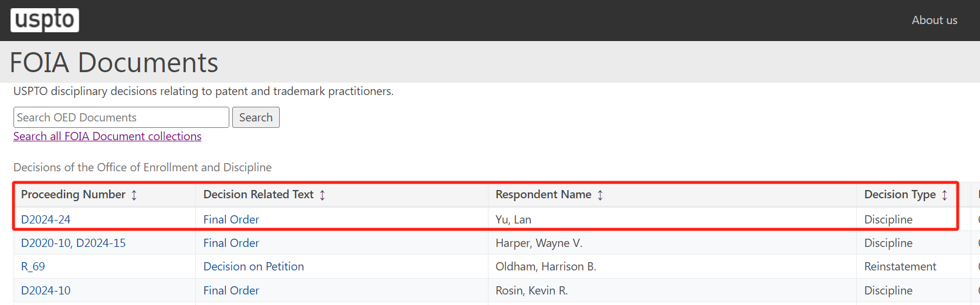
Task: Open proceeding D2020-10, D2024-15 link
Action: coord(73,243)
